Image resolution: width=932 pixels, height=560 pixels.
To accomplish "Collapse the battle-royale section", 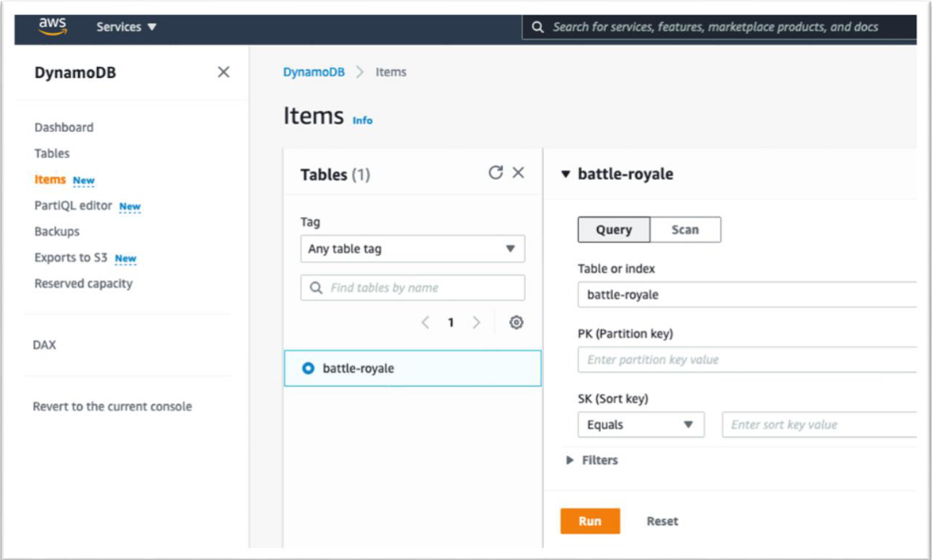I will point(566,174).
